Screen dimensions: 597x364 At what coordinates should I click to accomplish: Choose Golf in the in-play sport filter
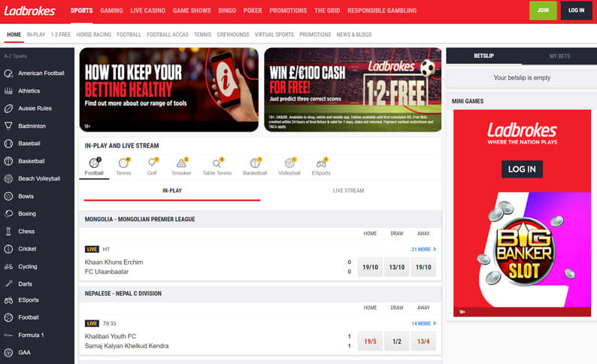click(x=152, y=167)
